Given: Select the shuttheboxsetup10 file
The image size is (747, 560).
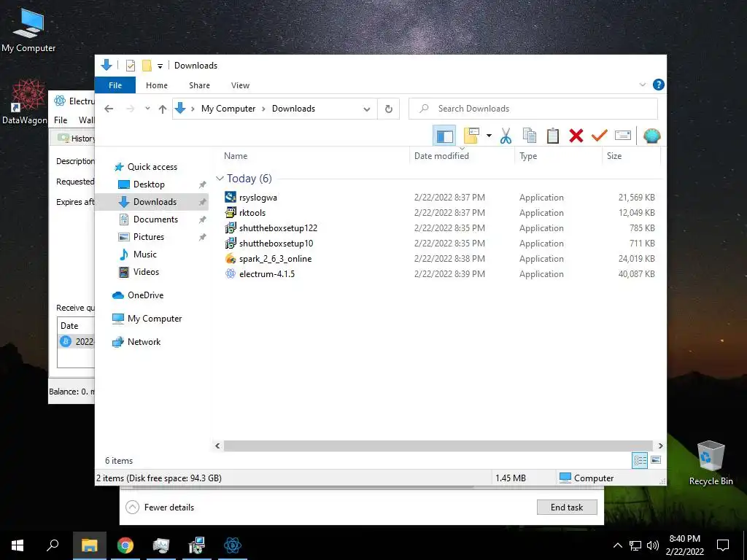Looking at the screenshot, I should [x=276, y=244].
